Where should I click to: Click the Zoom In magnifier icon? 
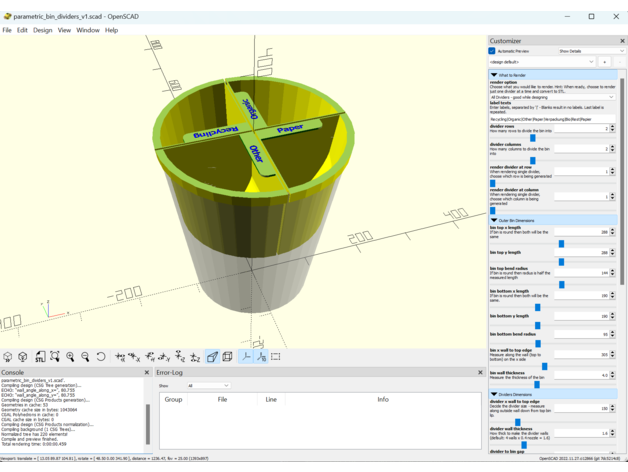(x=70, y=357)
